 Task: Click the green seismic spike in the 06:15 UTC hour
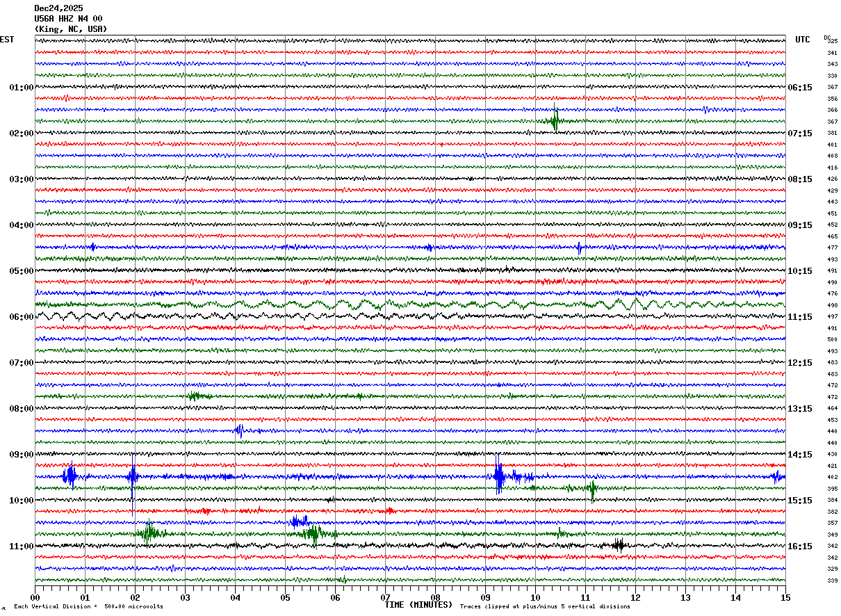click(555, 121)
